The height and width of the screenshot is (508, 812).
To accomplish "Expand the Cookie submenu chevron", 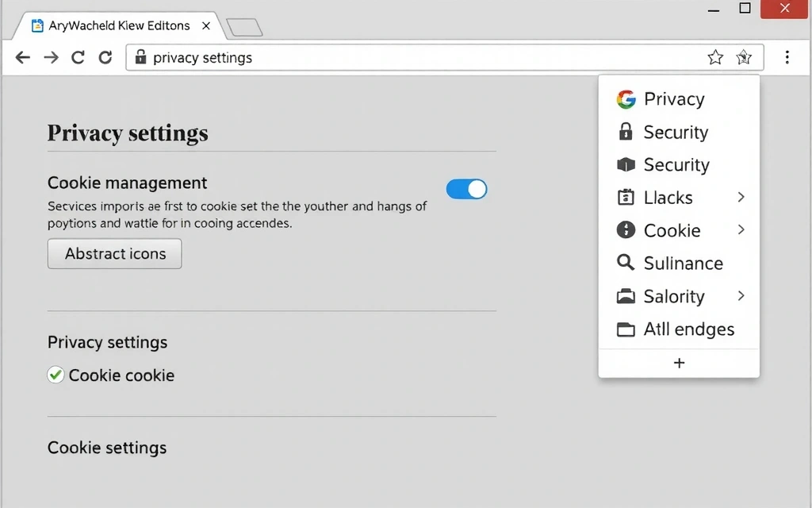I will coord(741,230).
